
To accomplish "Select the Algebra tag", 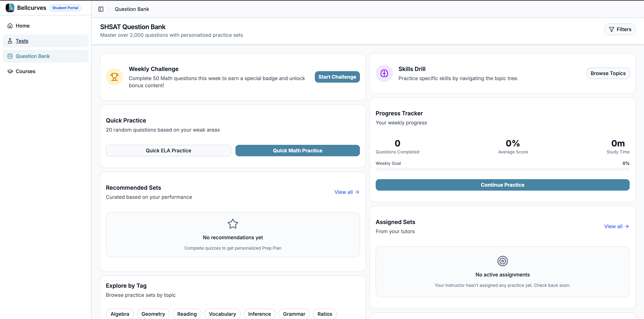I will tap(120, 314).
